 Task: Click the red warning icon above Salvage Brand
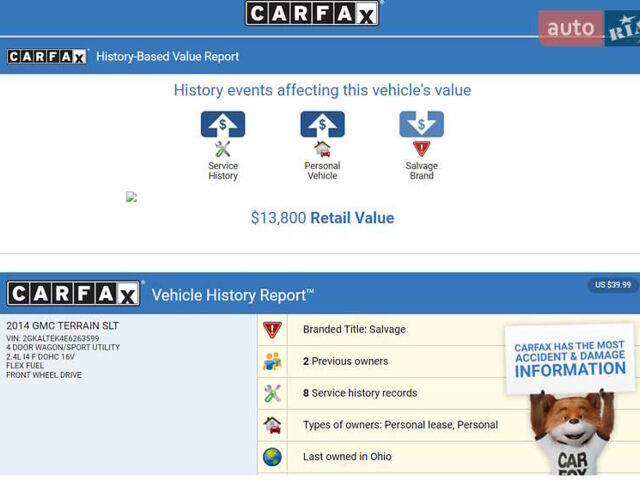(x=422, y=149)
